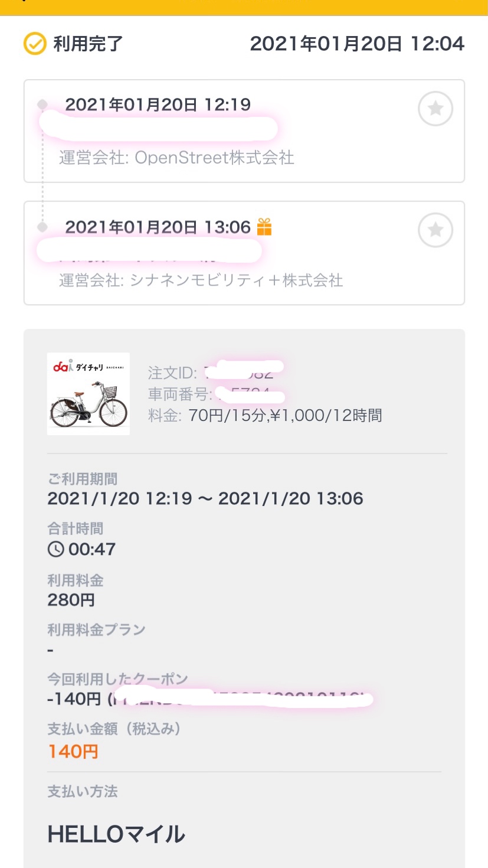Favorite the シナネンモビリティ station with its star

435,230
